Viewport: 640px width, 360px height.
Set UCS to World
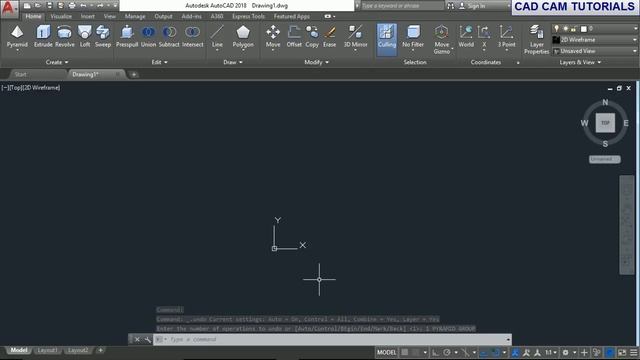point(466,36)
